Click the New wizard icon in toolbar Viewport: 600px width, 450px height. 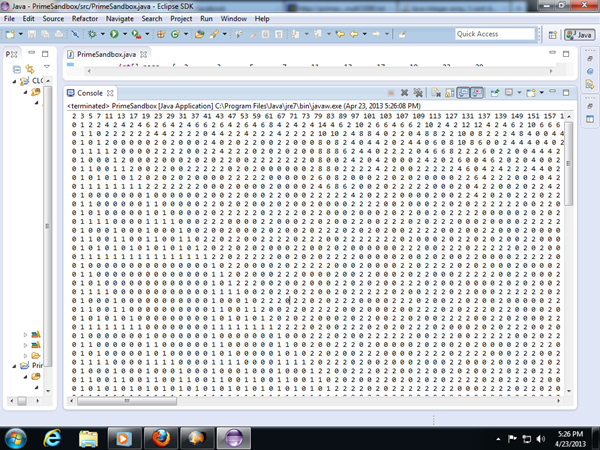coord(10,34)
